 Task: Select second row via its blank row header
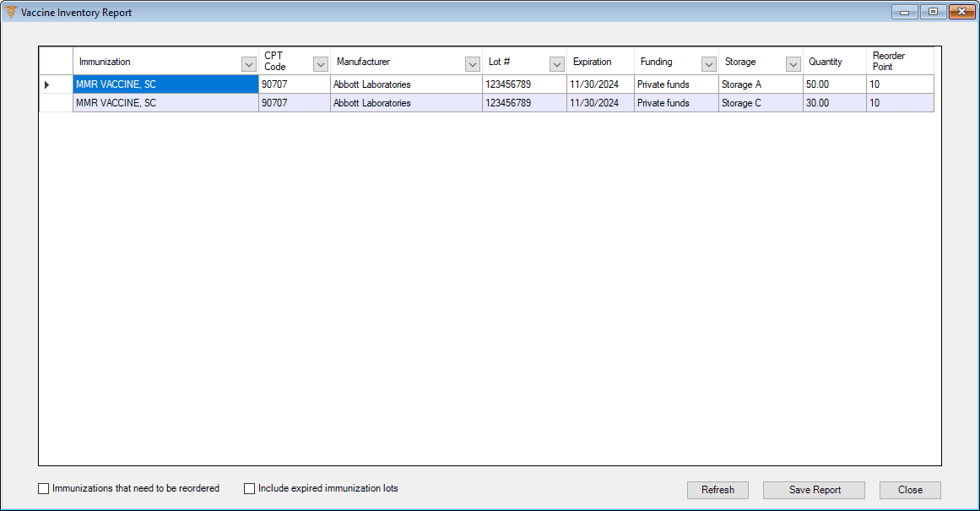click(57, 103)
